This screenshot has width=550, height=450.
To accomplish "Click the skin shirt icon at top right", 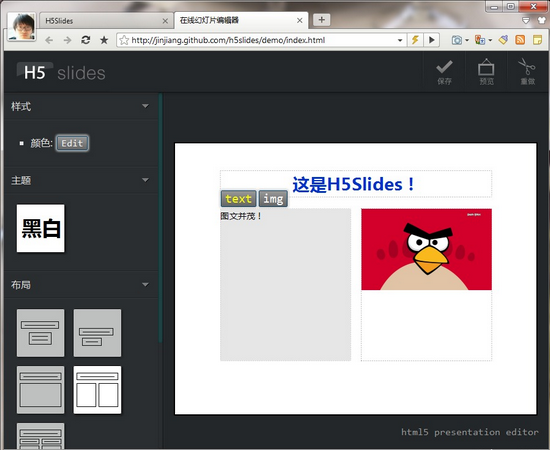I will (542, 20).
